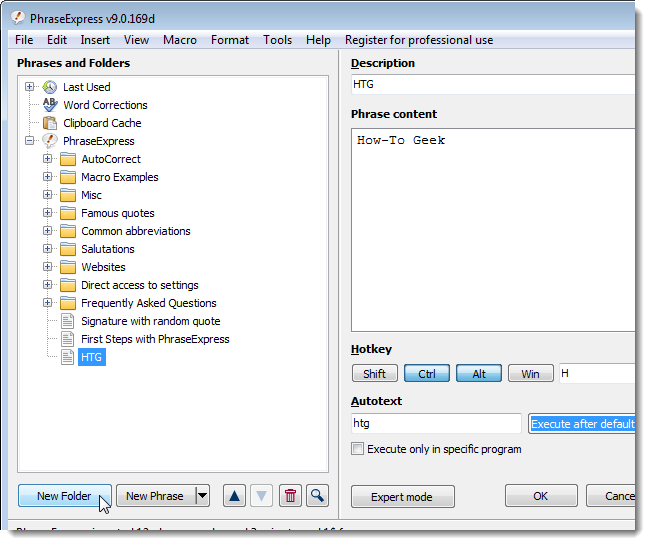Click the Cancel button

click(x=611, y=496)
